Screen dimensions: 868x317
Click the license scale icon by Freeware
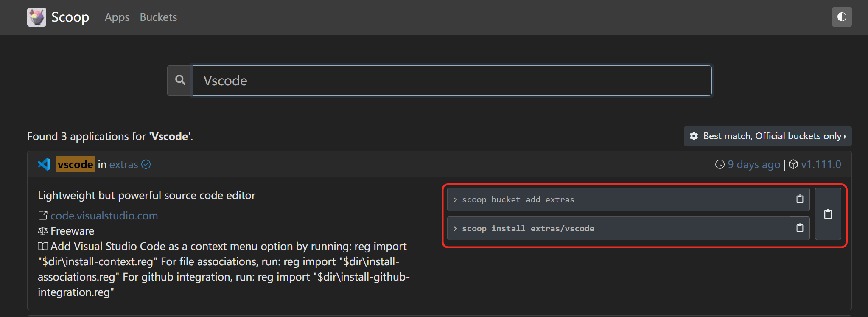[43, 231]
